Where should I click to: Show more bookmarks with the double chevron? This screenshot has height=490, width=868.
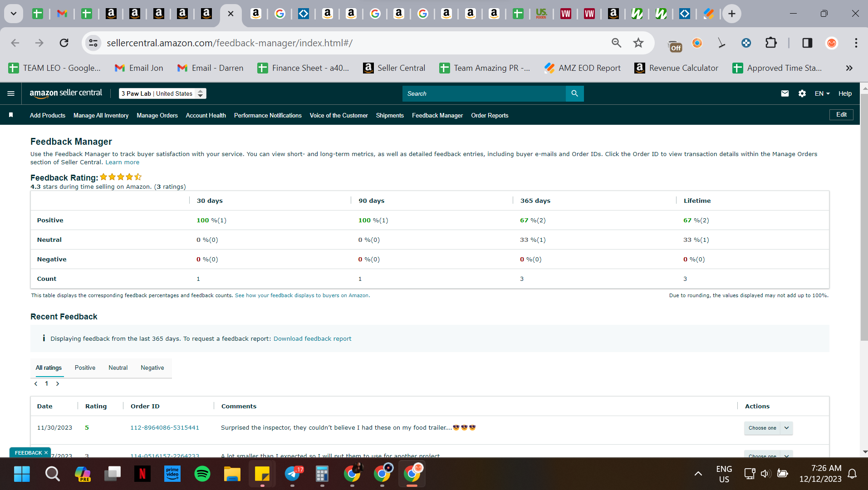(849, 68)
